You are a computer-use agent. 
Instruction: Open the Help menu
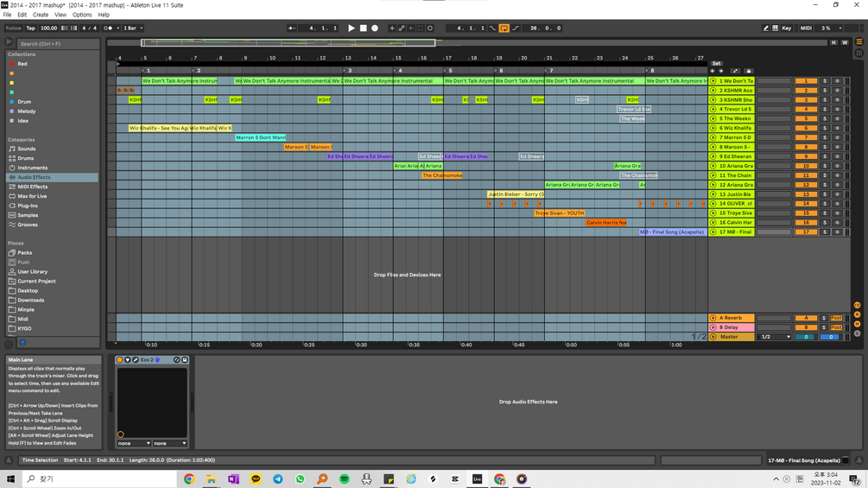(x=104, y=15)
